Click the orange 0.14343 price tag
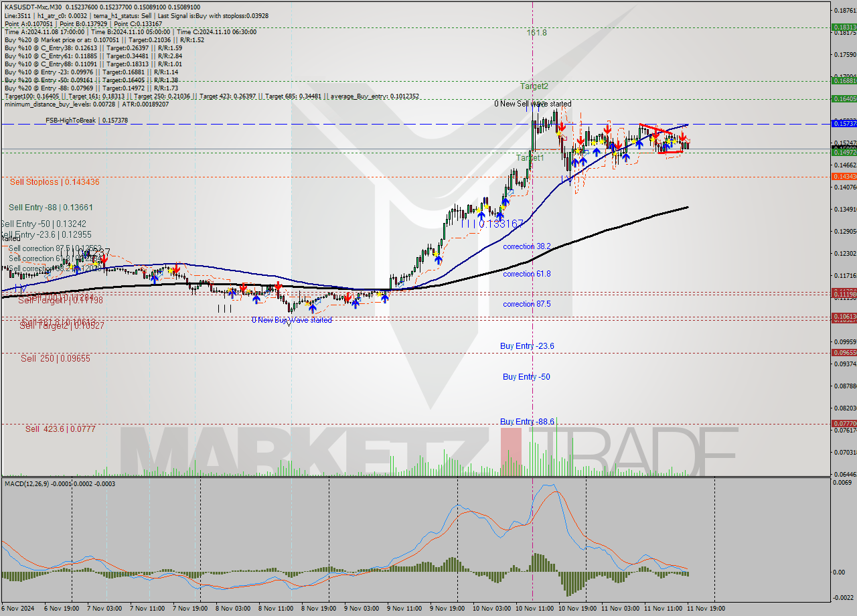 pos(843,176)
